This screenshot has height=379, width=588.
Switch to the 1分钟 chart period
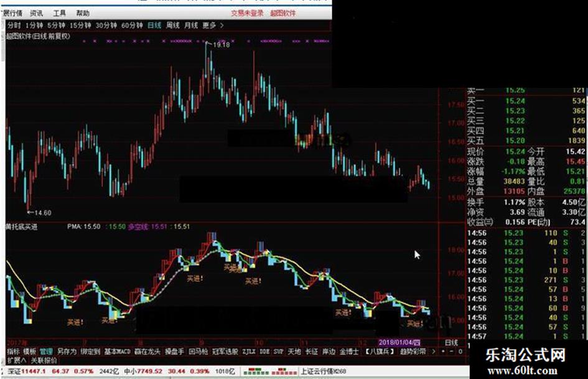pos(34,26)
